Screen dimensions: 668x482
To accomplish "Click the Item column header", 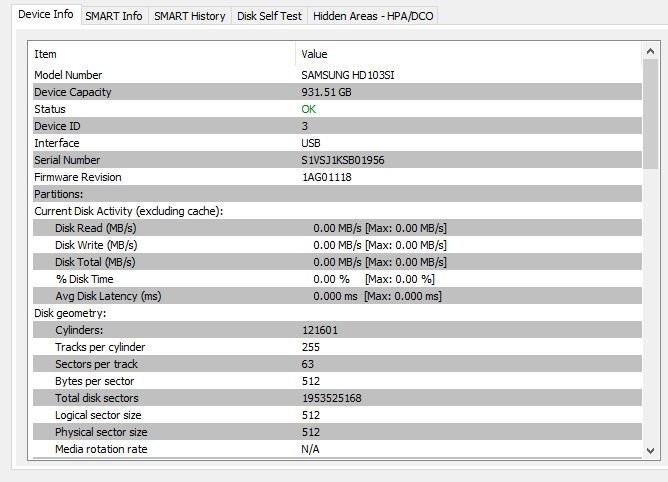I will [46, 54].
